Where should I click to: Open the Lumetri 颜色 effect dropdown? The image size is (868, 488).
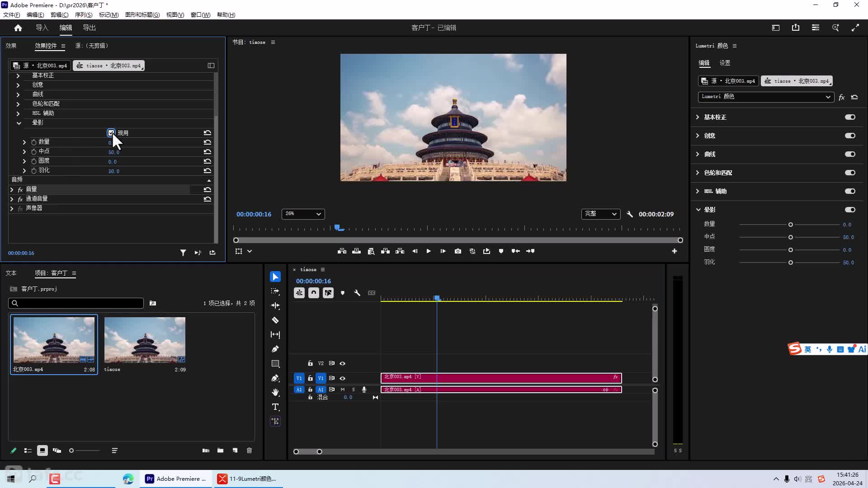click(x=766, y=97)
